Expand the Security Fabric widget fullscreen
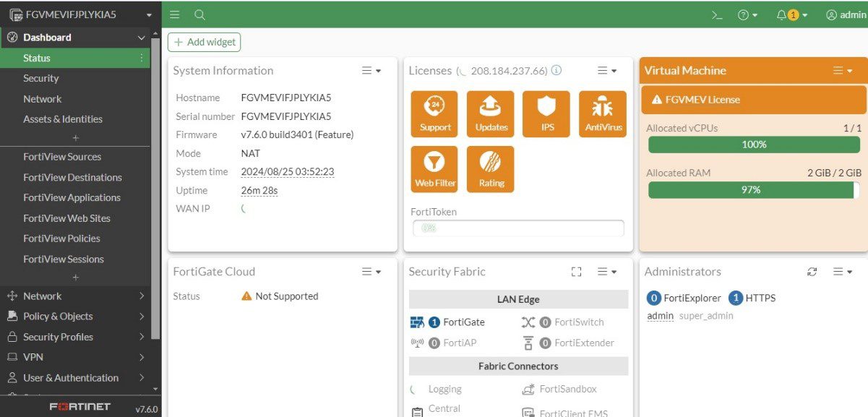Viewport: 868px width, 417px height. click(x=576, y=272)
